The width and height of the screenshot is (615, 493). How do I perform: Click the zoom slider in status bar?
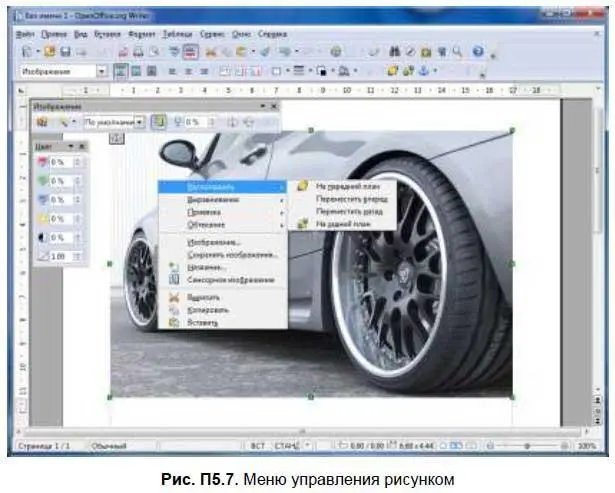coord(528,446)
